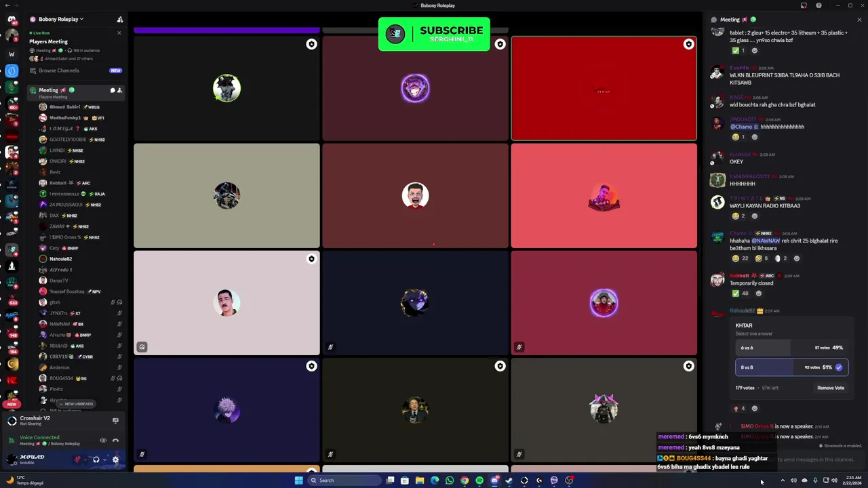Viewport: 868px width, 488px height.
Task: Vote for poll option 6 vs 6
Action: 791,348
